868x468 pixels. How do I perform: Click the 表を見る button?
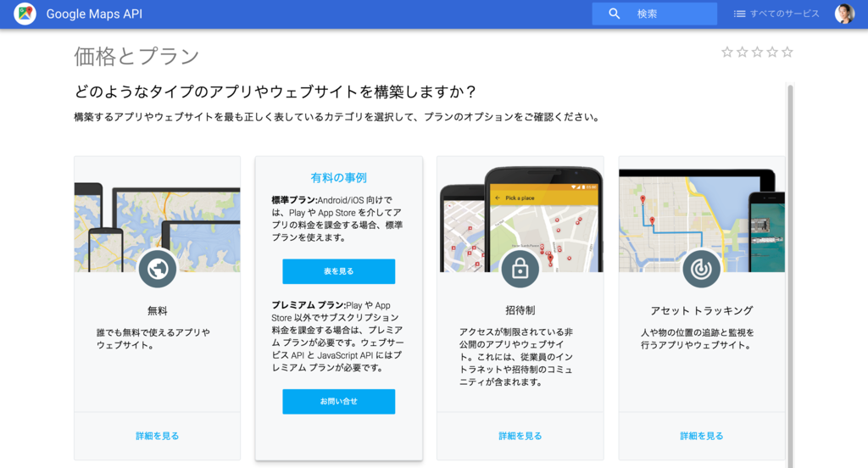tap(339, 271)
